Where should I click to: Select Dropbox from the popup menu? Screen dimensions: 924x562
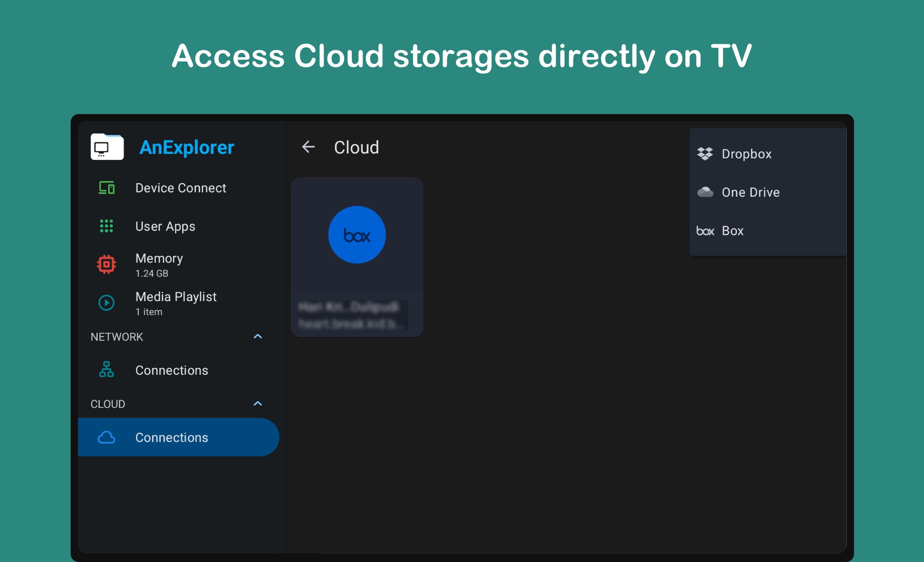[x=746, y=154]
